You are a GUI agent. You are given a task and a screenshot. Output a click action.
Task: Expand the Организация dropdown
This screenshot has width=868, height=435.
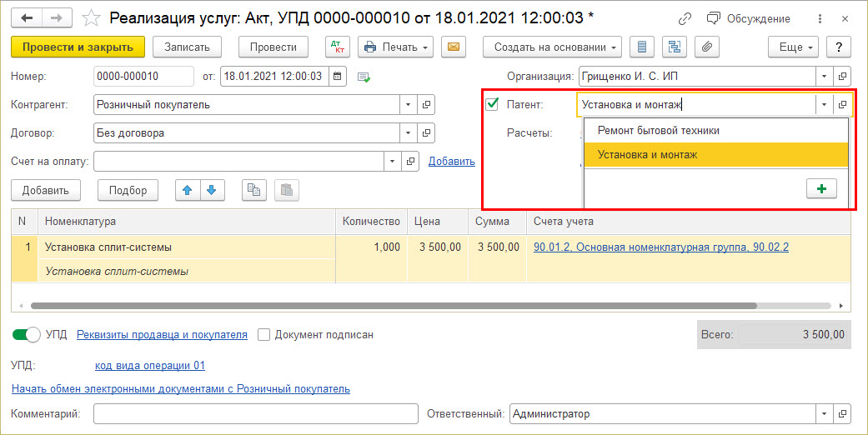(825, 77)
